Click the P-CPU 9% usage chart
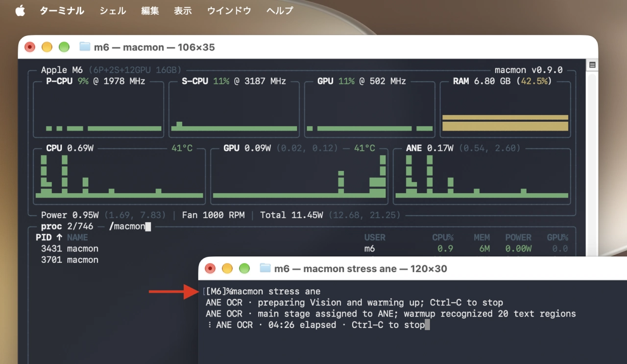The height and width of the screenshot is (364, 627). tap(98, 110)
